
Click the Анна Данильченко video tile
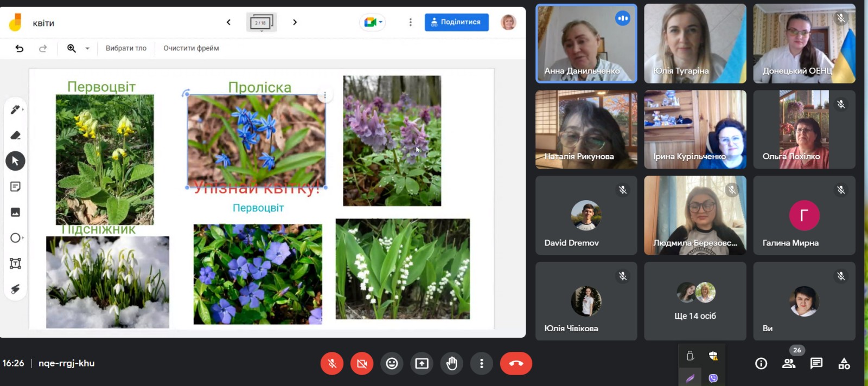(x=586, y=43)
